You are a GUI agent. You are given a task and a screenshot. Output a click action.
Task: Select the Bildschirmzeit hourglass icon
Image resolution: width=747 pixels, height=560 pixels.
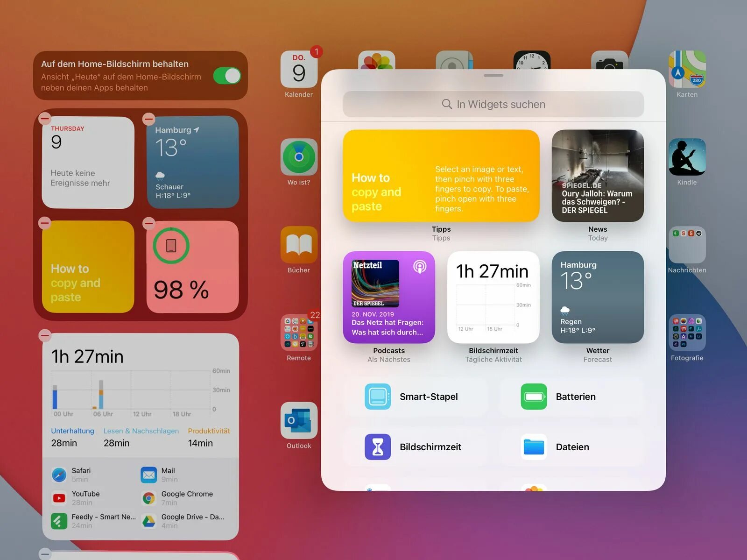(x=378, y=447)
